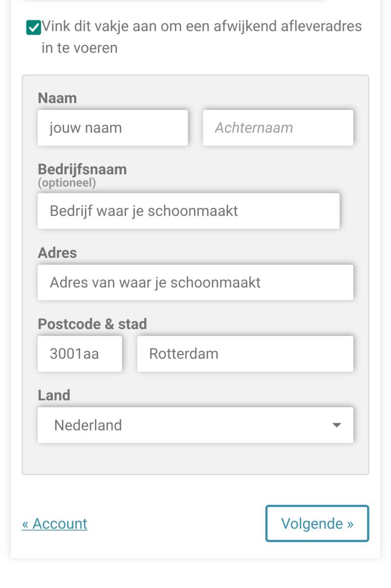Click the Naam field label
The height and width of the screenshot is (588, 391).
tap(57, 98)
